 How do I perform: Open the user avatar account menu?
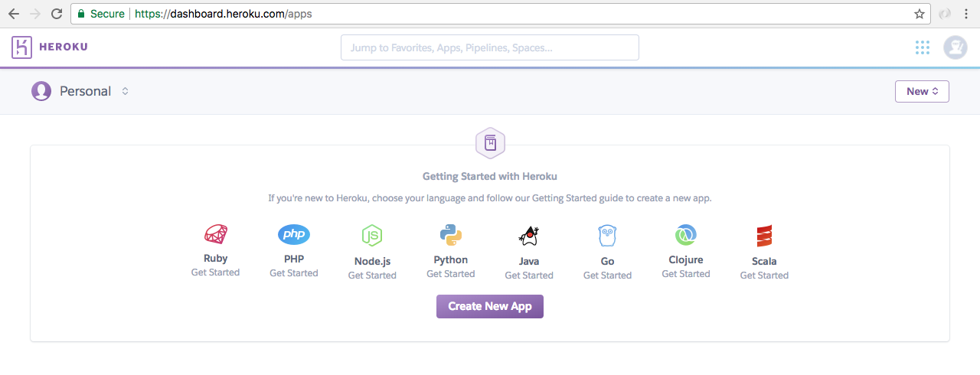pyautogui.click(x=955, y=47)
